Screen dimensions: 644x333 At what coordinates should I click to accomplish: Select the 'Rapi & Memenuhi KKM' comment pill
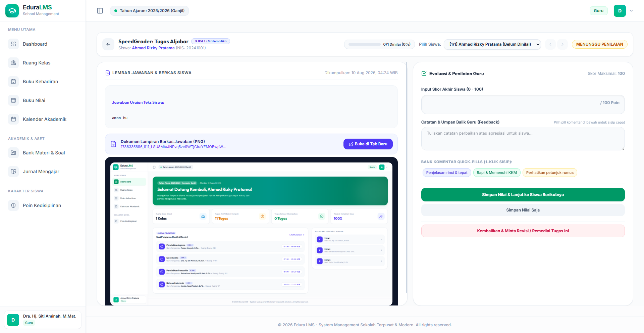point(497,173)
